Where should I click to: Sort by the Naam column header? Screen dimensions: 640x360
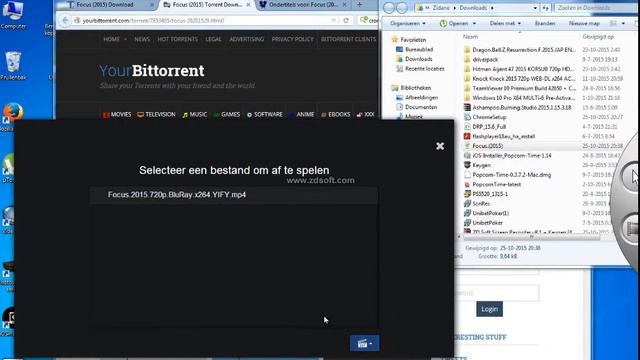coord(470,37)
